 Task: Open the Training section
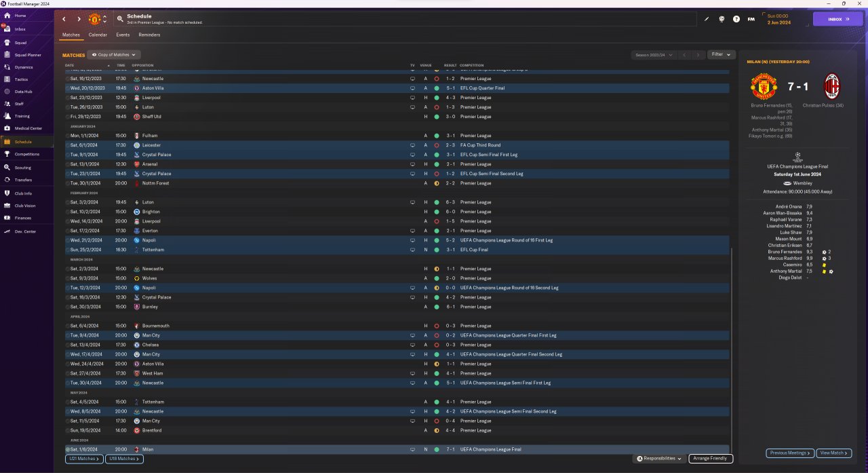22,116
